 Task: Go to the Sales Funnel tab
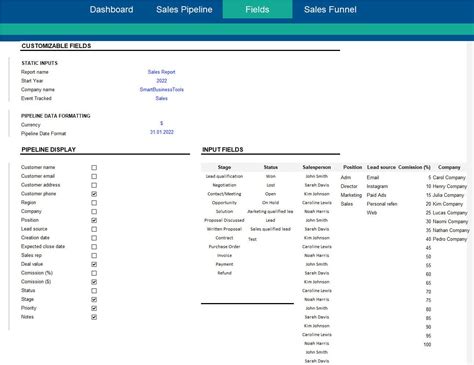(330, 10)
